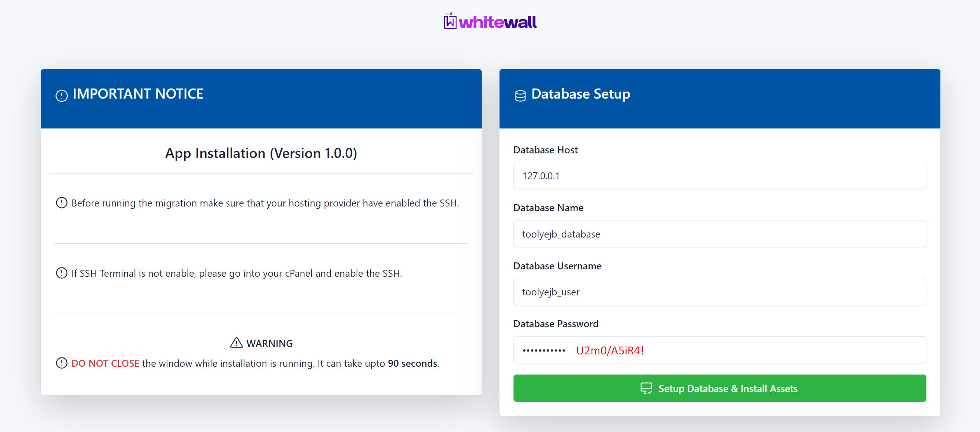The height and width of the screenshot is (432, 980).
Task: Click Setup Database & Install Assets button
Action: point(719,388)
